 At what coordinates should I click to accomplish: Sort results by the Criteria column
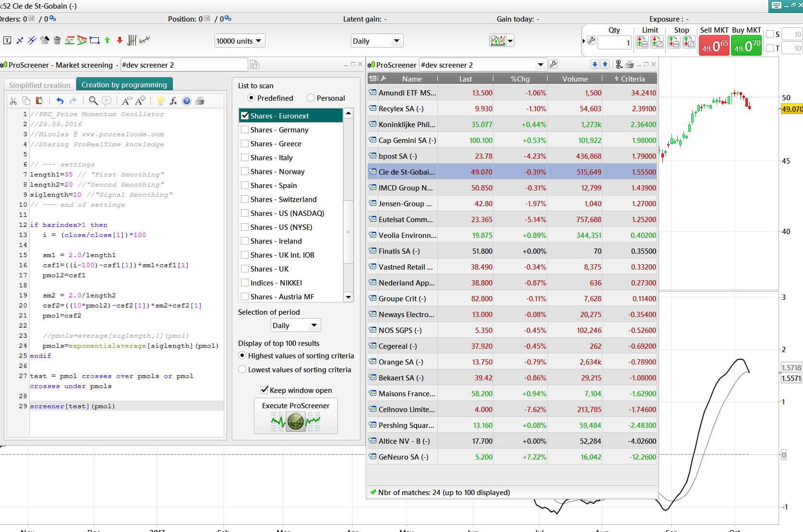point(630,79)
